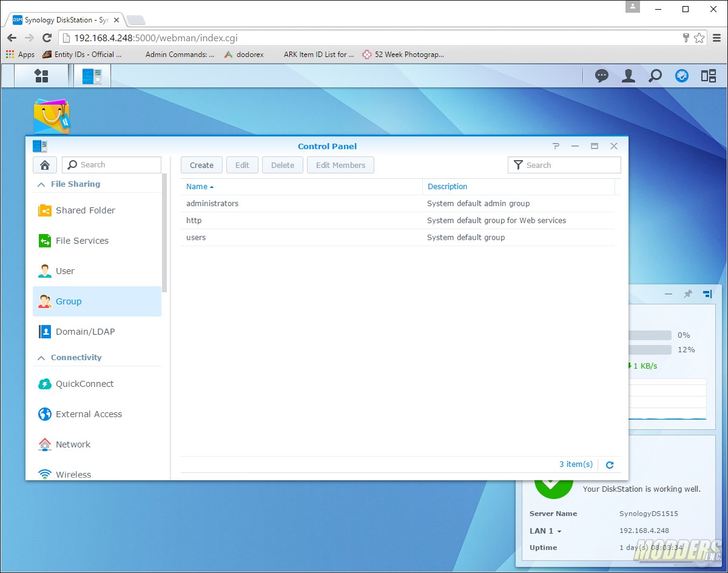The width and height of the screenshot is (728, 573).
Task: Open QuickConnect settings
Action: pos(97,384)
